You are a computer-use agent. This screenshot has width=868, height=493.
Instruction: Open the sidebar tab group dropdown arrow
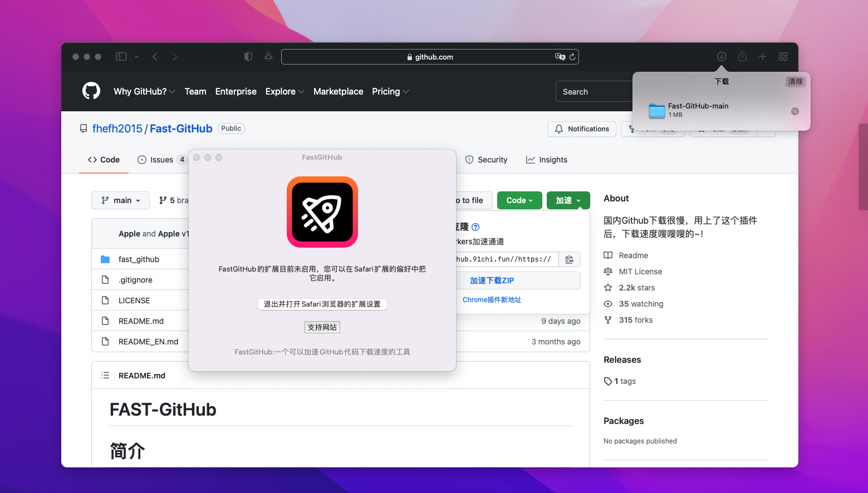[x=137, y=57]
